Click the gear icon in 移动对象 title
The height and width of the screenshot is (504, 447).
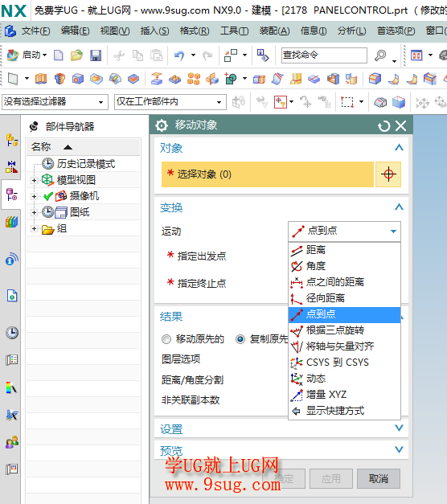[x=162, y=125]
